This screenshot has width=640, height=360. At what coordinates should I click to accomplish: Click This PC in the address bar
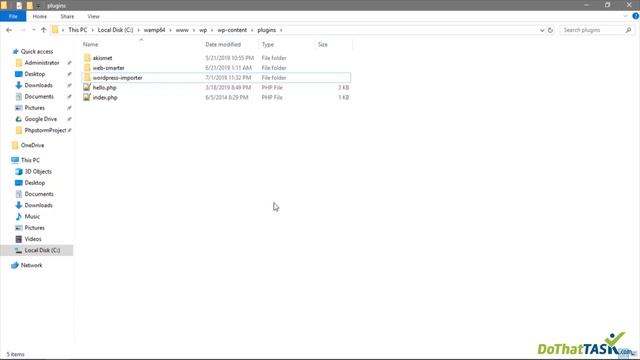point(78,30)
